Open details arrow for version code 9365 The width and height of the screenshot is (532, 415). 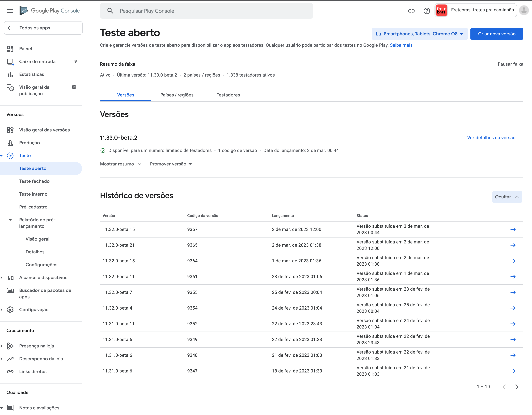[x=513, y=245]
